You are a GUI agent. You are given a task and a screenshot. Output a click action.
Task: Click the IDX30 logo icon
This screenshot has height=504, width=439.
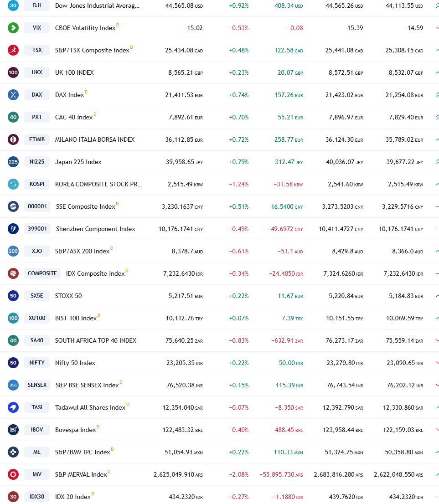pyautogui.click(x=13, y=497)
